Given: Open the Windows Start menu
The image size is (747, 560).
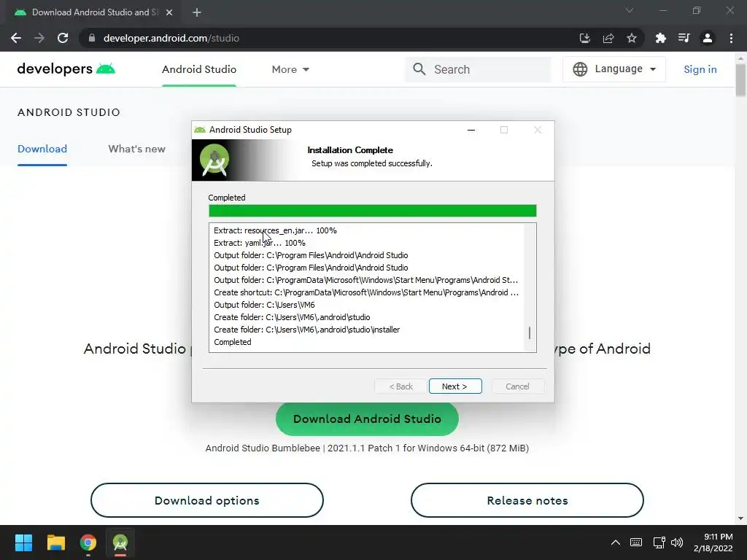Looking at the screenshot, I should 23,542.
